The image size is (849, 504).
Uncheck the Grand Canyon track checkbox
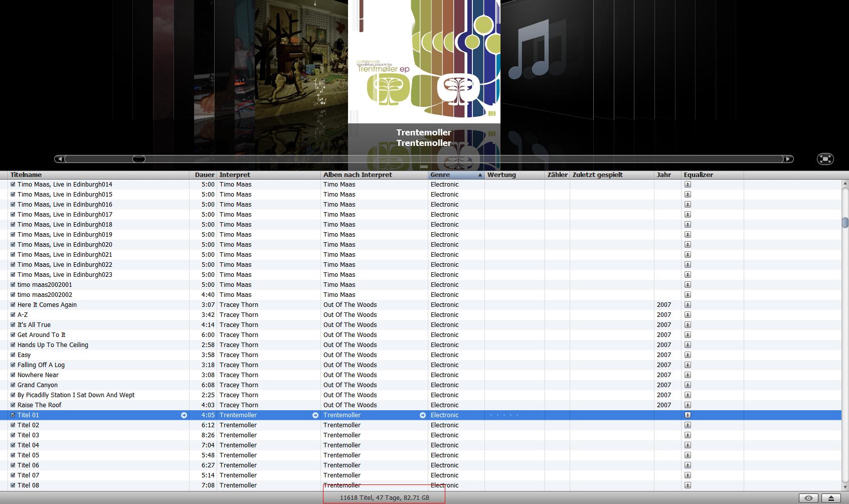(x=13, y=385)
